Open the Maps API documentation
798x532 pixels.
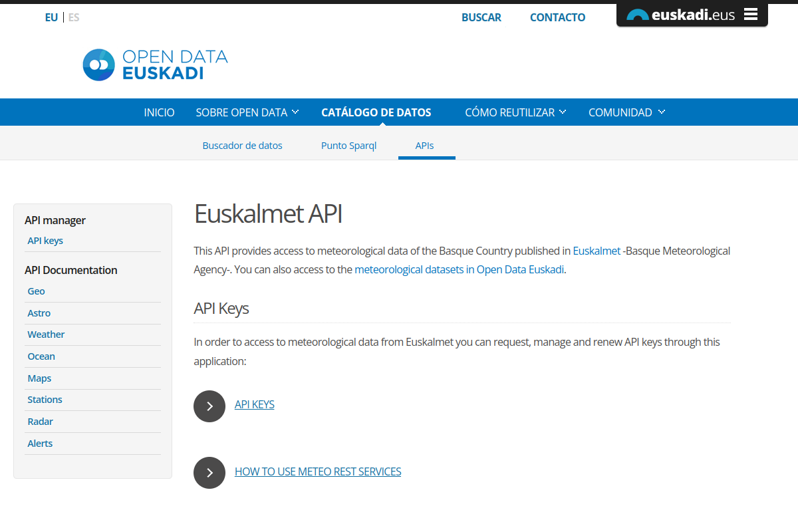[x=39, y=378]
